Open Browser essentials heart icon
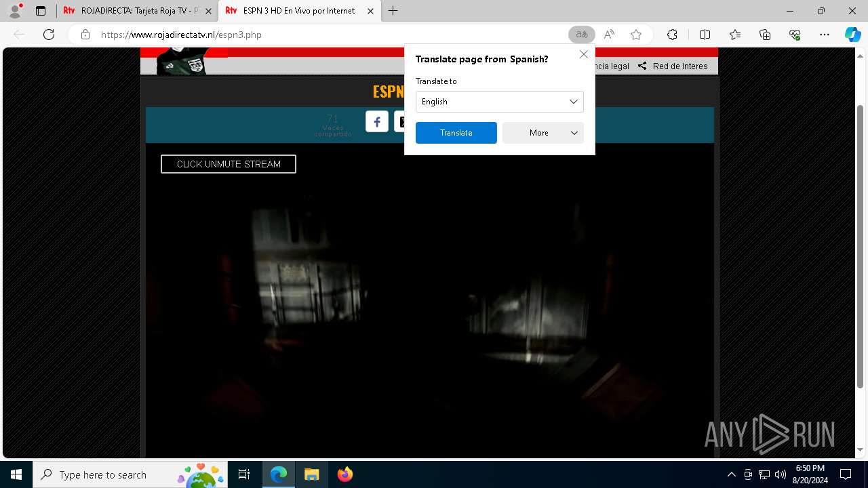868x488 pixels. (x=795, y=35)
